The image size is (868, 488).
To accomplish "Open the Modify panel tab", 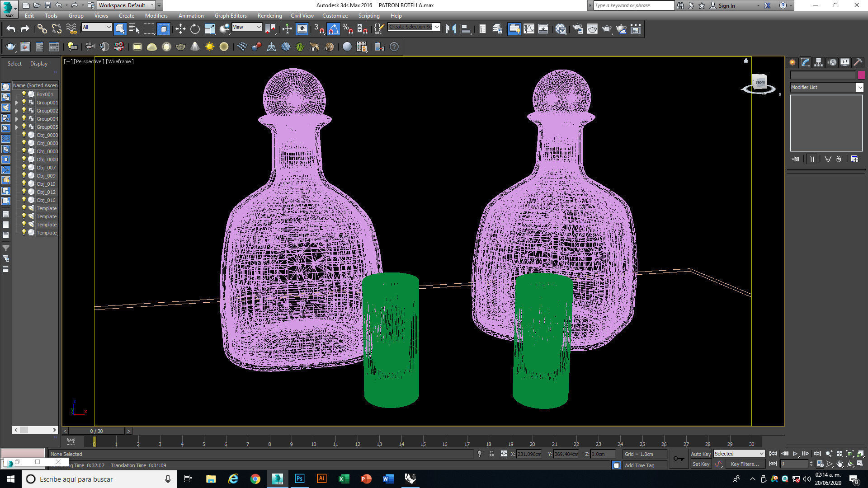I will [x=806, y=62].
